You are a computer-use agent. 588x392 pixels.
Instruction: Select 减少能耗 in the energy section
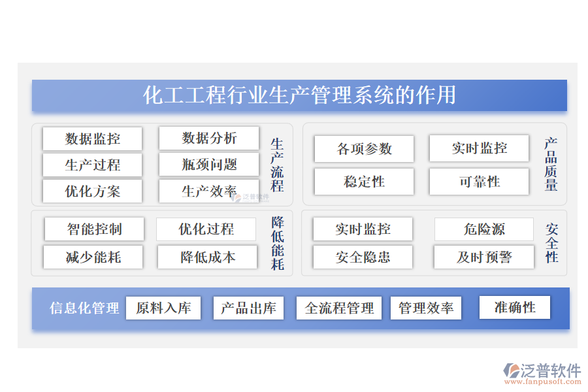(x=94, y=257)
